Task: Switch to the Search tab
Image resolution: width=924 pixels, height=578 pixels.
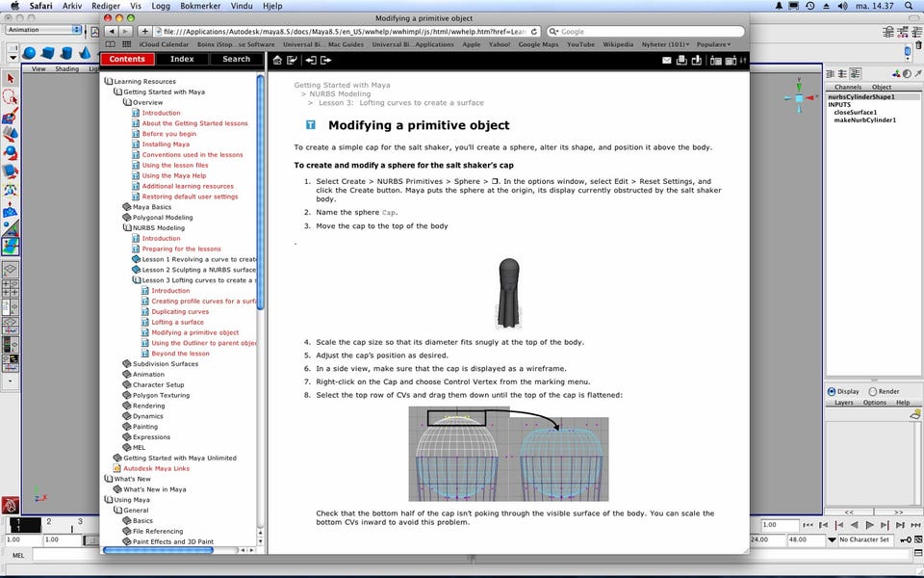Action: coord(237,59)
